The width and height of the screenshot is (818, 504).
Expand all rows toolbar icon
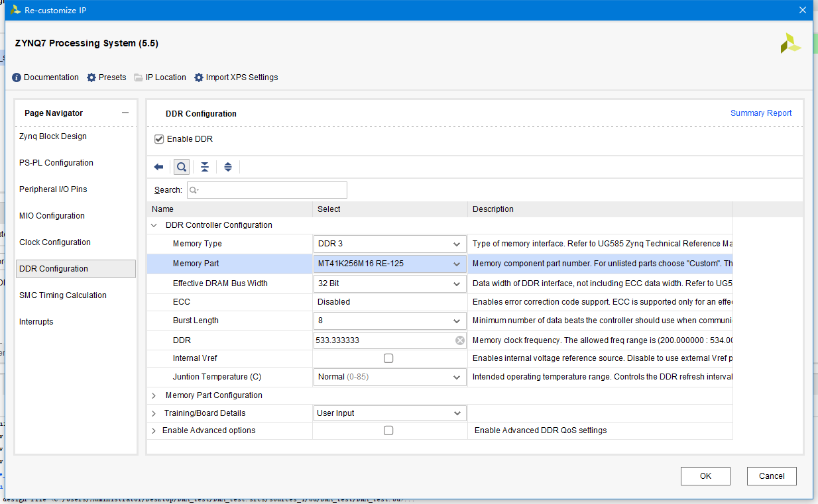click(x=228, y=167)
